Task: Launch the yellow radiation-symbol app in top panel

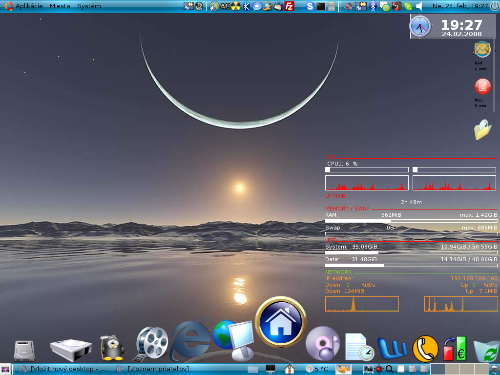Action: [236, 6]
